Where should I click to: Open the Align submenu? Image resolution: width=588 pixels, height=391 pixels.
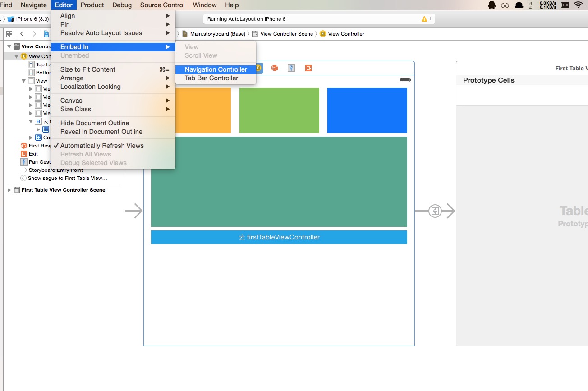pos(113,16)
